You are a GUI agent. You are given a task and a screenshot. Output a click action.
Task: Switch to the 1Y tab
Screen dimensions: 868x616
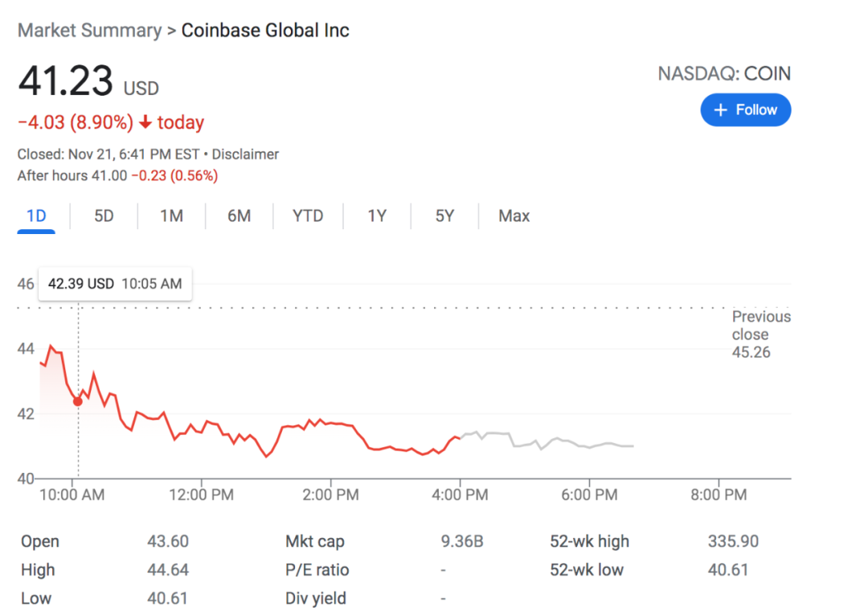[377, 216]
